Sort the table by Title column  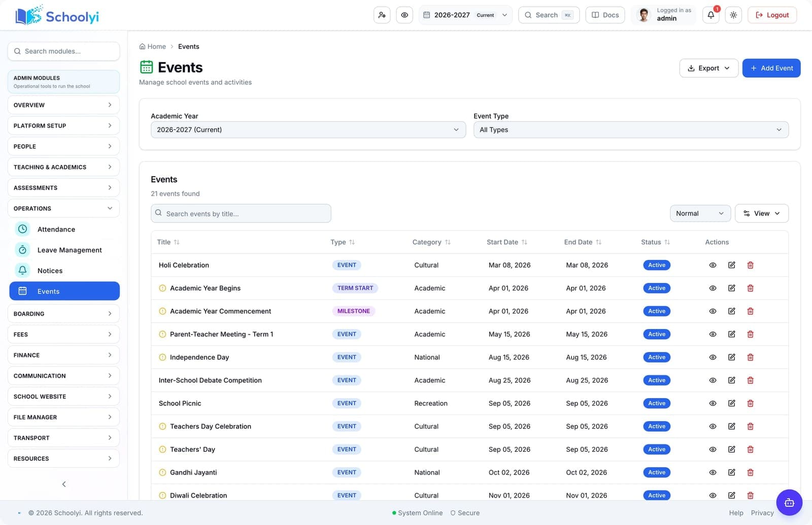(168, 242)
